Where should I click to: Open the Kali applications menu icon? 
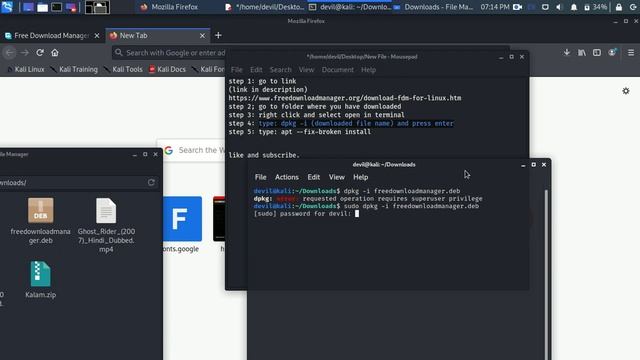tap(7, 7)
